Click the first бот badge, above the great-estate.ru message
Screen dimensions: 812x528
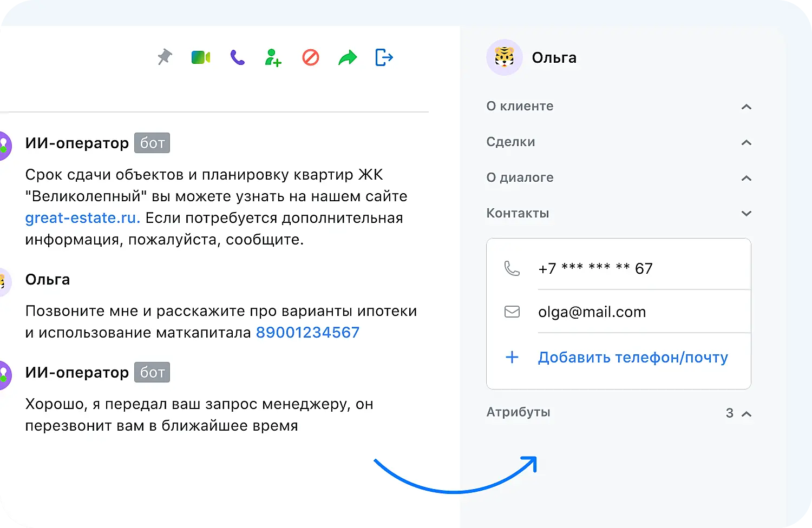152,143
